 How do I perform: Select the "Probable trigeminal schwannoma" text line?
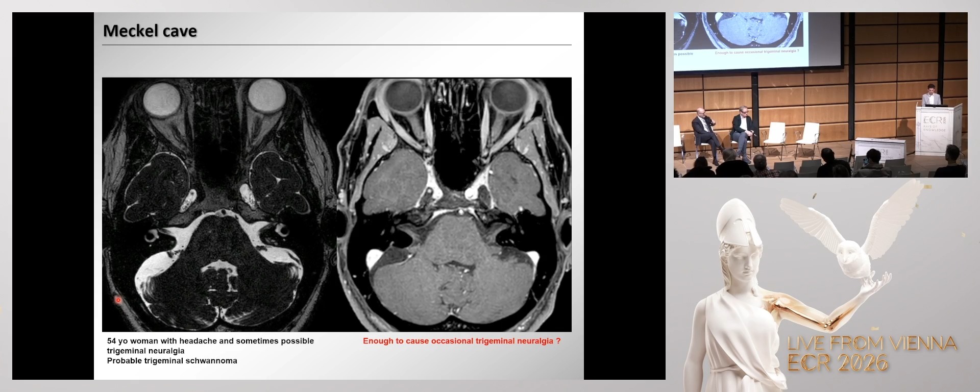[x=172, y=361]
